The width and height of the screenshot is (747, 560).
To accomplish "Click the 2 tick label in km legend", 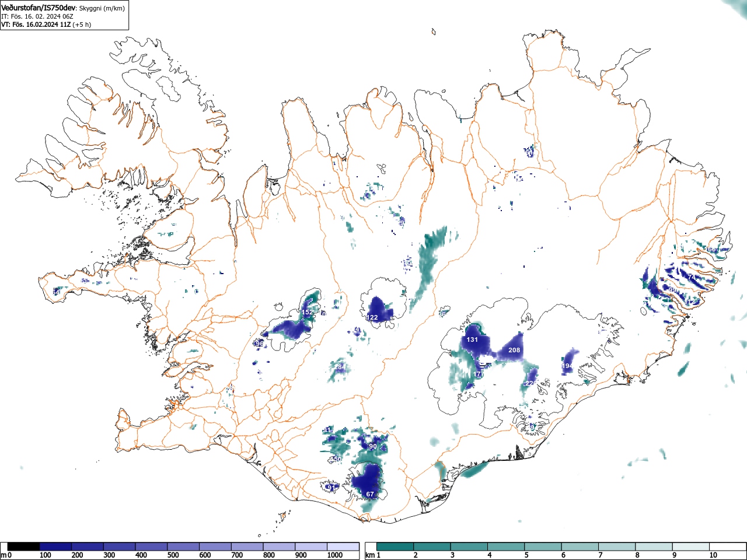I will [416, 555].
